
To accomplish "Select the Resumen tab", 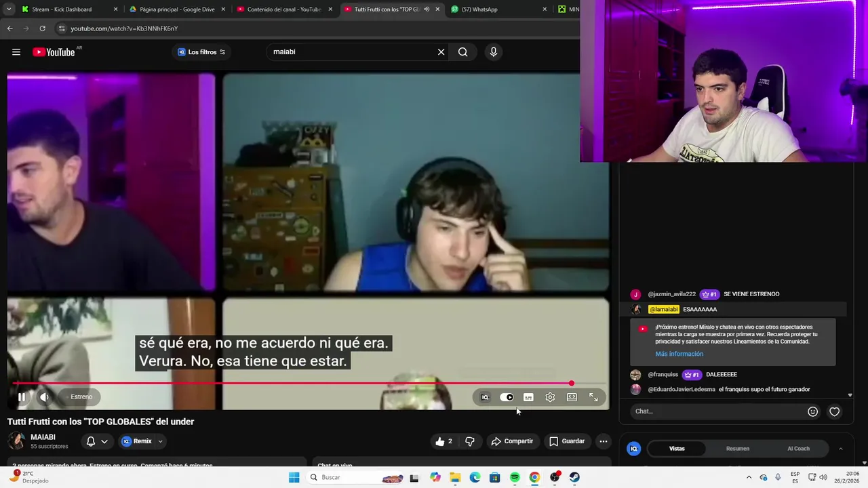I will (x=738, y=449).
